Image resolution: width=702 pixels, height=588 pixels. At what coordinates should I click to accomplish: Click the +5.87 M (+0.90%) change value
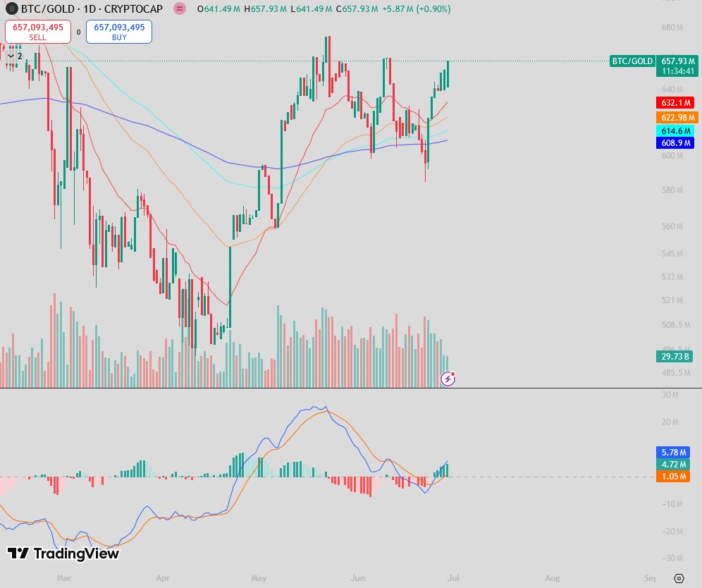point(417,9)
